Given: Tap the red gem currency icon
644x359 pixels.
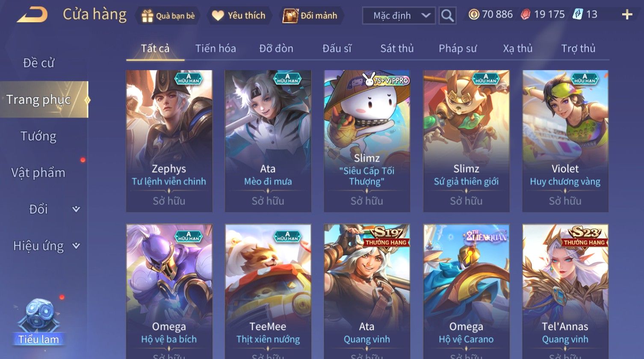Looking at the screenshot, I should click(x=526, y=15).
